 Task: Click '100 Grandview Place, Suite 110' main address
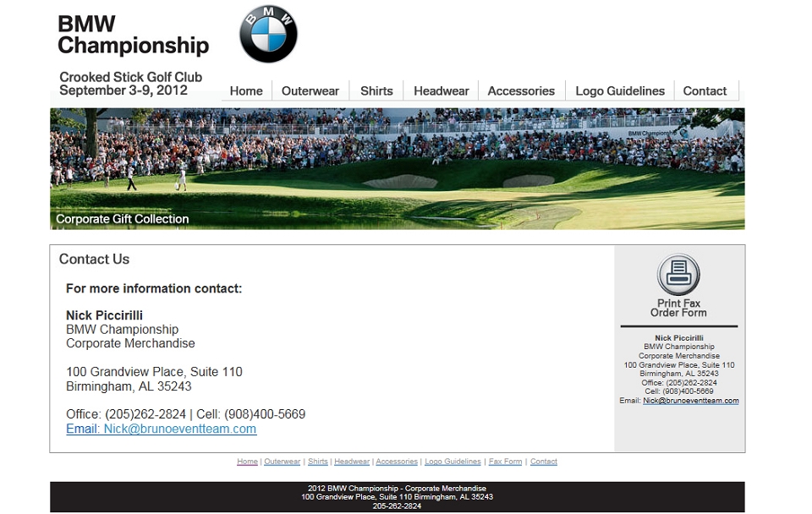click(x=154, y=372)
